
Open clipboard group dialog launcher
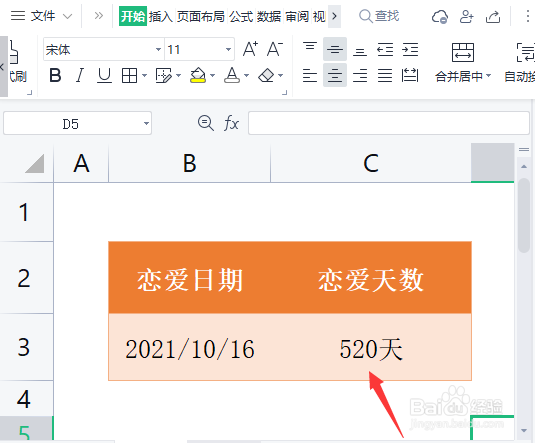(x=29, y=92)
